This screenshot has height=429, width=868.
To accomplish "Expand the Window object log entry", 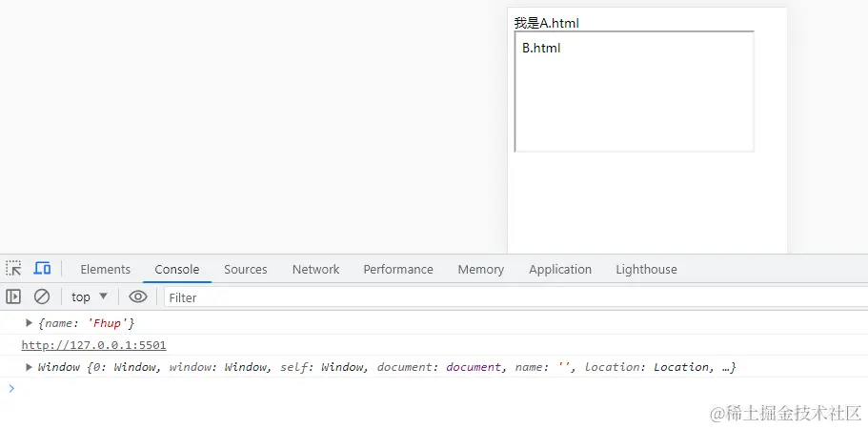I will pos(30,367).
